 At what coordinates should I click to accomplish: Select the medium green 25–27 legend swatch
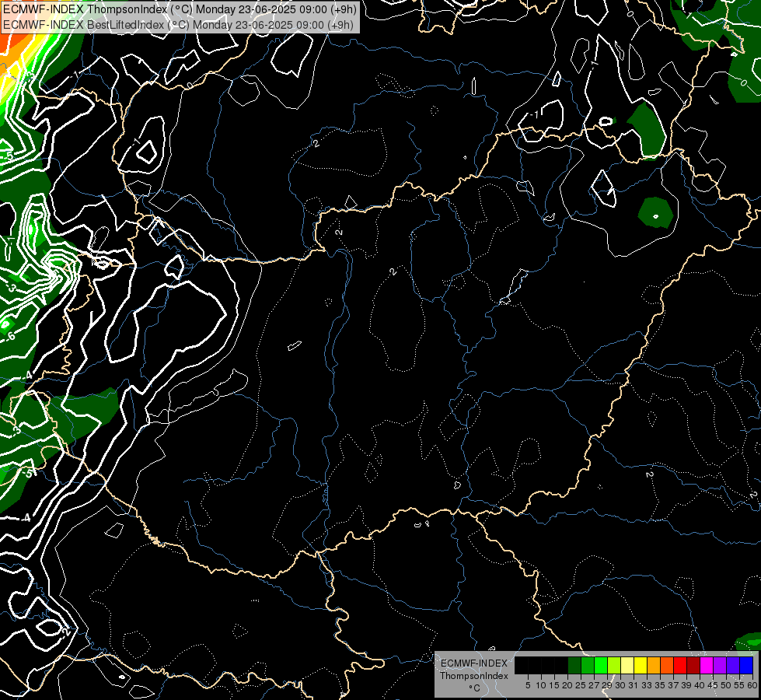pyautogui.click(x=588, y=665)
